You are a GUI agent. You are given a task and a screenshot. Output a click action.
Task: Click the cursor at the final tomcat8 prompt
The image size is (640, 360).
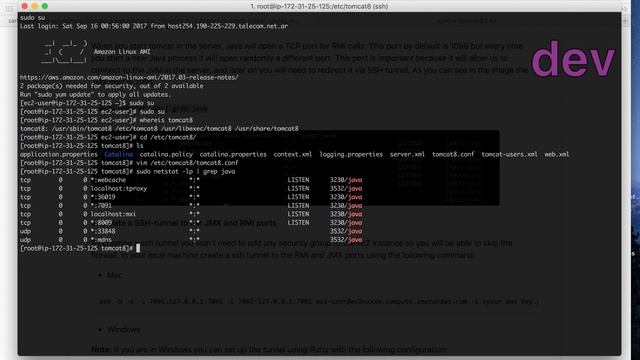[x=138, y=248]
